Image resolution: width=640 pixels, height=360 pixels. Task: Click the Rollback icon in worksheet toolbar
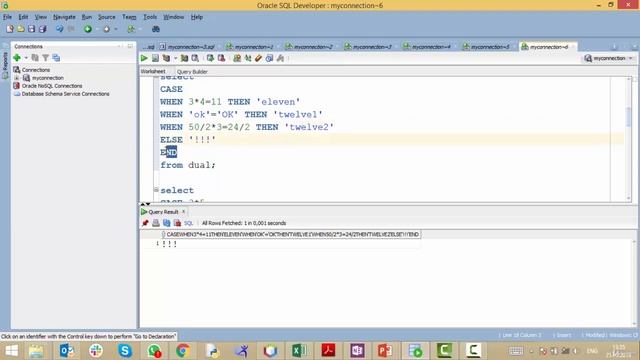221,58
